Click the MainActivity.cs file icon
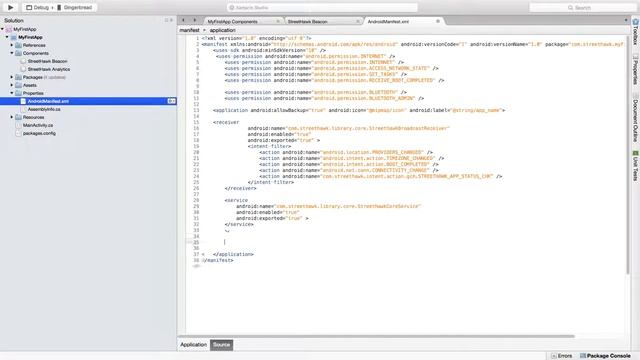 [x=18, y=125]
